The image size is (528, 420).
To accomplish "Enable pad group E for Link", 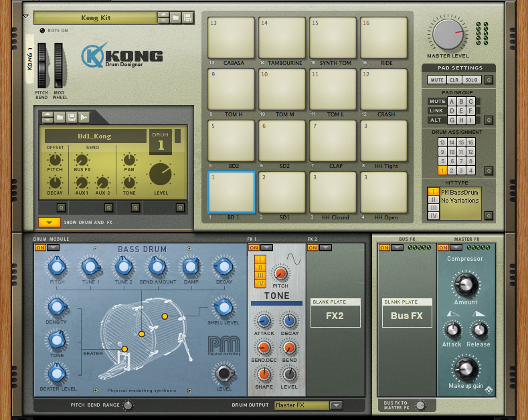I will pos(461,111).
